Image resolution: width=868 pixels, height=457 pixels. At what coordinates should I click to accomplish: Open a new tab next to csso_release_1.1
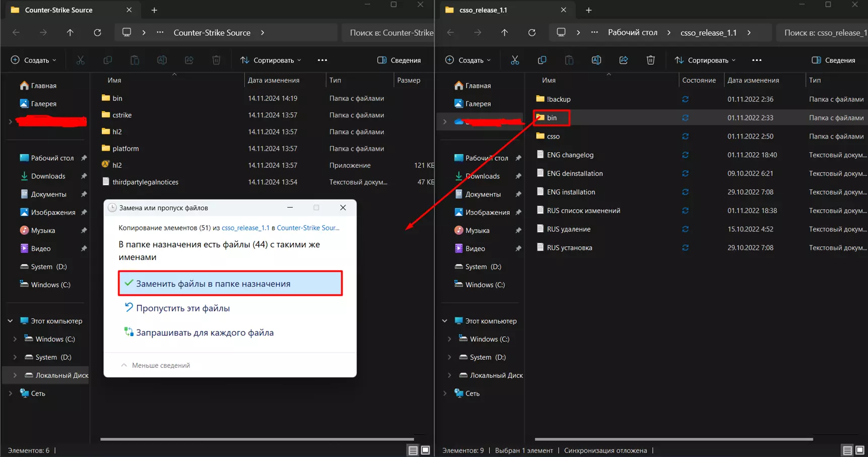(x=588, y=10)
